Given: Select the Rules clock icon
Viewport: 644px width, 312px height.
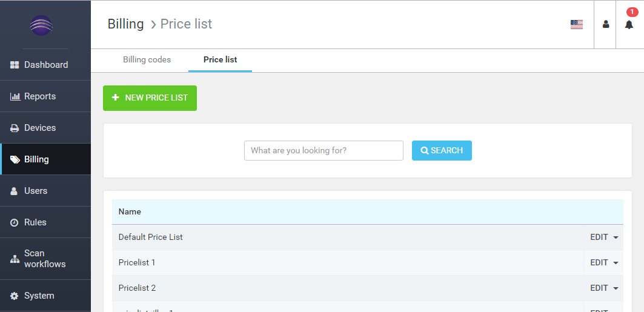Looking at the screenshot, I should coord(15,222).
